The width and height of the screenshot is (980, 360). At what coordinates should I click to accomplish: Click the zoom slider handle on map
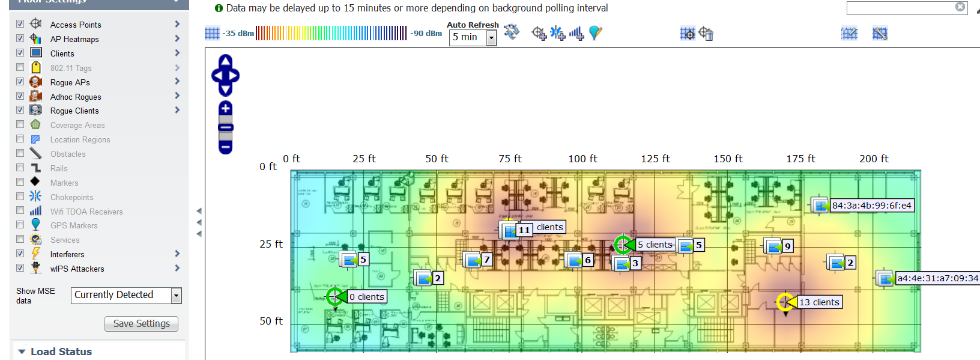(226, 127)
